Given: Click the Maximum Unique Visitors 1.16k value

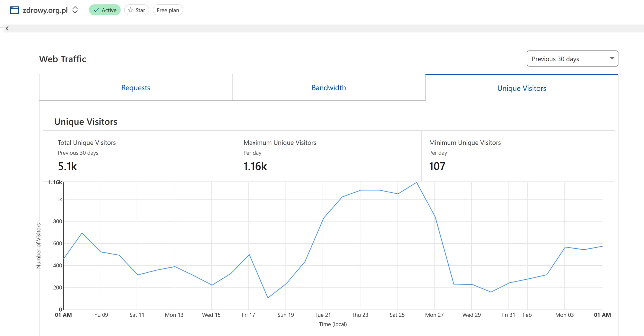Looking at the screenshot, I should point(255,166).
